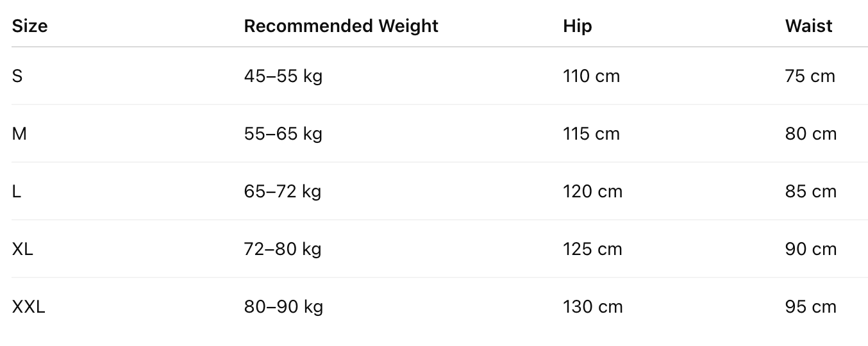Screen dimensions: 868x346
Task: Select the M size cell
Action: [19, 134]
